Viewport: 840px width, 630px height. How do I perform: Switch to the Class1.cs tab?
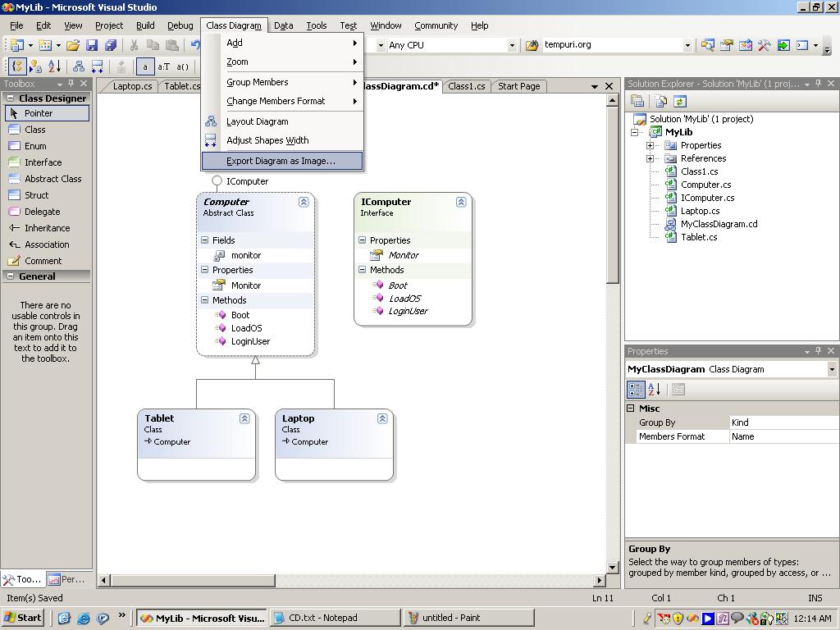click(x=466, y=86)
